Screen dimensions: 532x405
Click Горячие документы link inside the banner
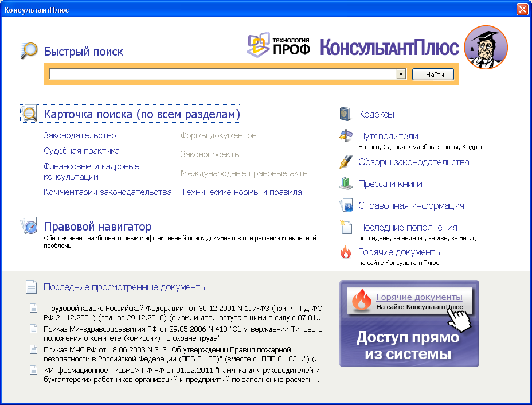click(x=419, y=297)
